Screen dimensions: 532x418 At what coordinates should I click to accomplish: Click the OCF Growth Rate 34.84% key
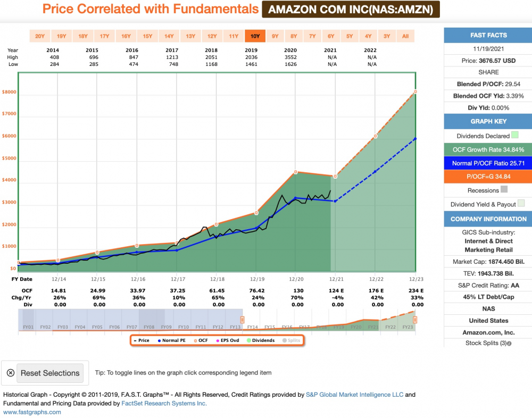point(488,149)
